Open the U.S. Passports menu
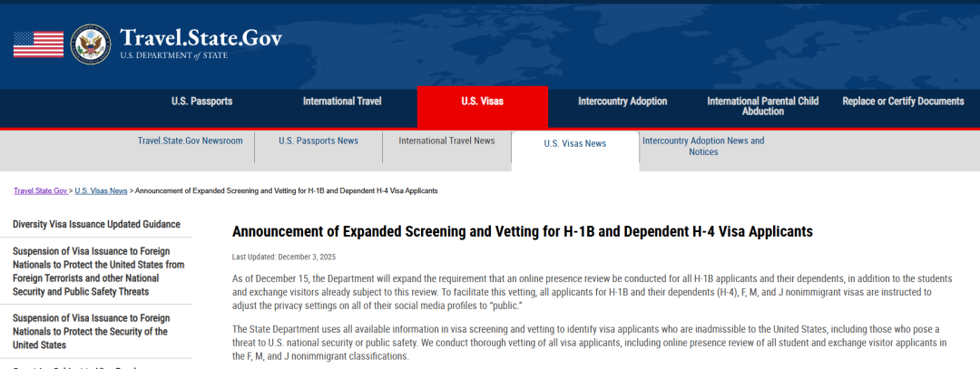Viewport: 980px width, 369px height. 201,102
